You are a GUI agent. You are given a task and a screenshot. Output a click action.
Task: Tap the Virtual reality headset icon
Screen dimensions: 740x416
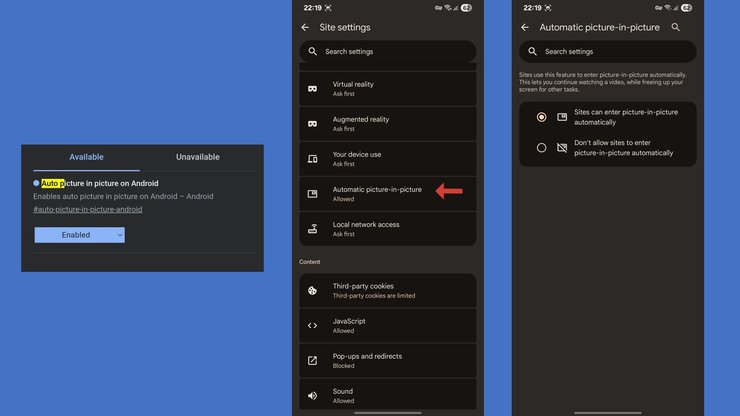pyautogui.click(x=312, y=89)
